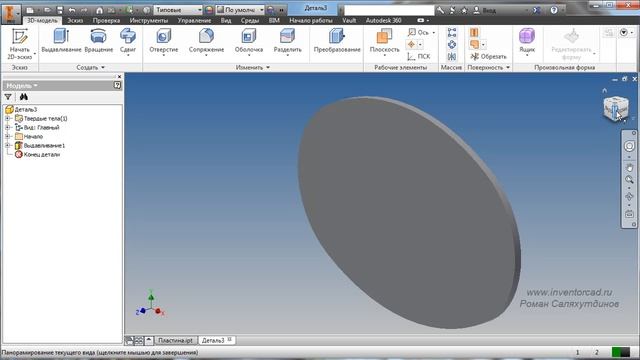Select the rectangular pattern tool
640x360 pixels.
point(452,33)
